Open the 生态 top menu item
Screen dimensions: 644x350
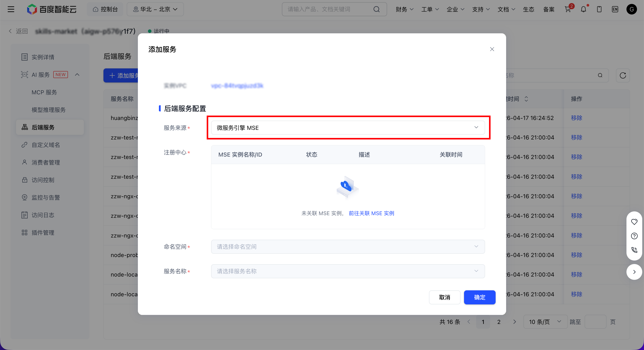528,9
